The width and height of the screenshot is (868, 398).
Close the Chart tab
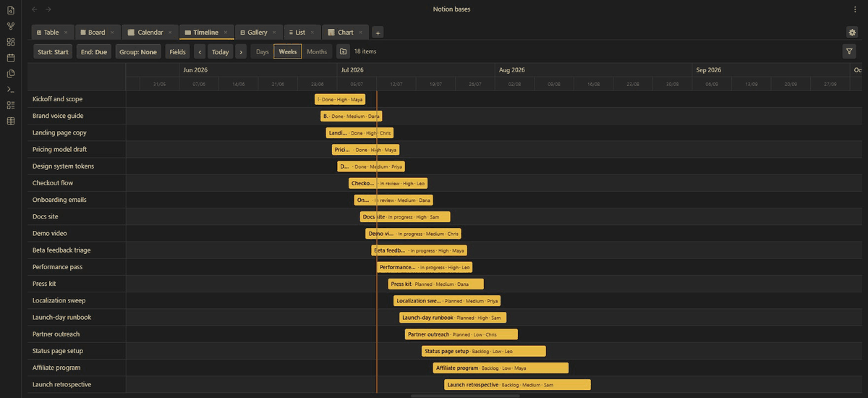360,33
